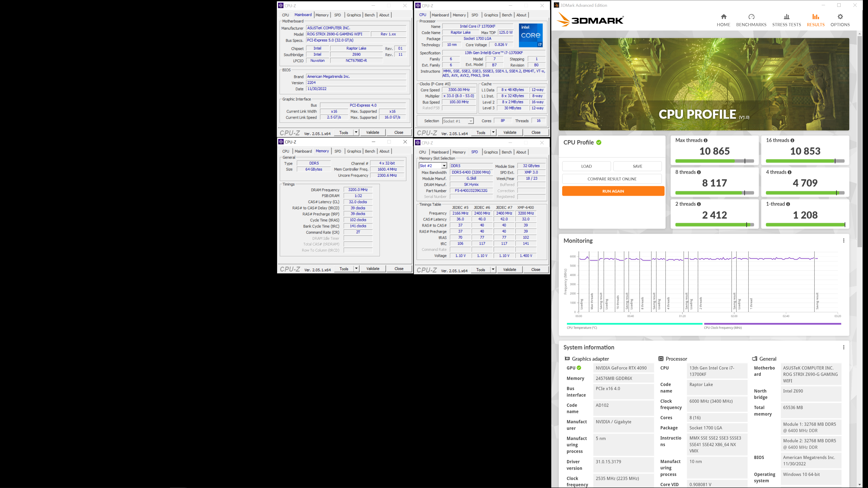The width and height of the screenshot is (868, 488).
Task: Click Close button in Memory window
Action: click(x=399, y=268)
